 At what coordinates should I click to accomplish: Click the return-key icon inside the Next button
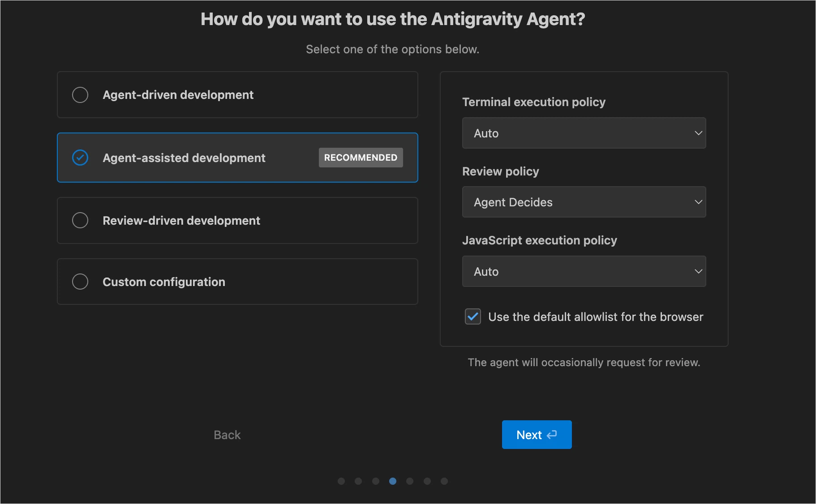tap(551, 434)
